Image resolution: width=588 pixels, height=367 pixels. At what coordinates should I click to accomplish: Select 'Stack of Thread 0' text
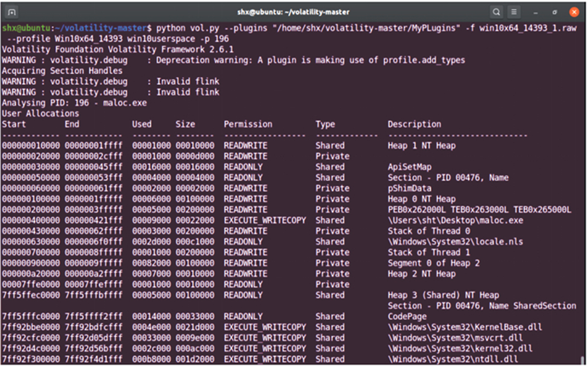point(429,231)
